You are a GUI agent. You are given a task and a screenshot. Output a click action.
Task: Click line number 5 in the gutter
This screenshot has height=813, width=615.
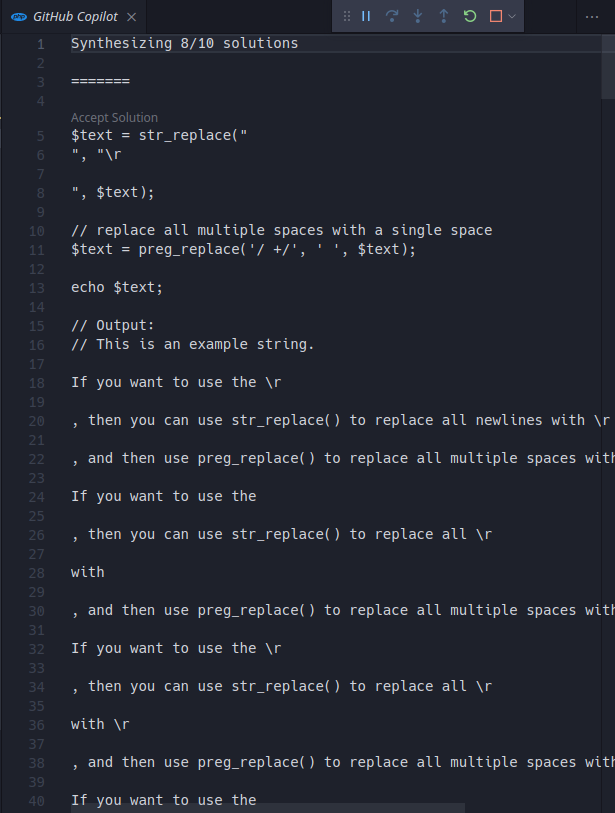pos(40,134)
